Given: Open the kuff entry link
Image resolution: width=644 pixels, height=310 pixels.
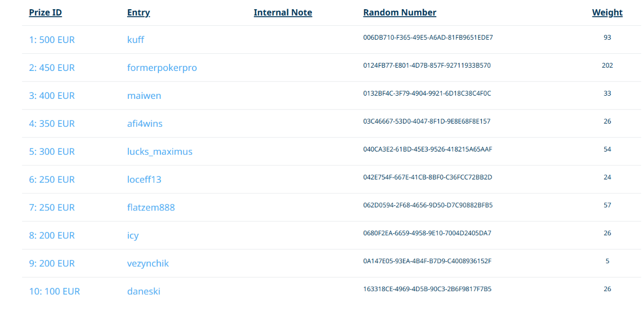Looking at the screenshot, I should 136,40.
